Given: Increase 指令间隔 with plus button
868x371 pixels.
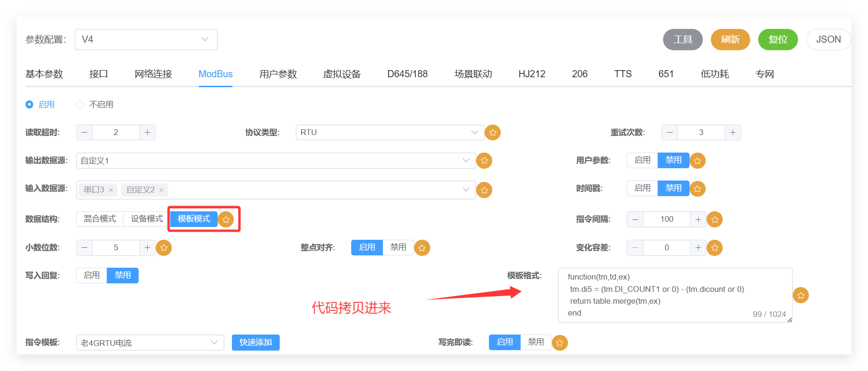Looking at the screenshot, I should pyautogui.click(x=698, y=219).
